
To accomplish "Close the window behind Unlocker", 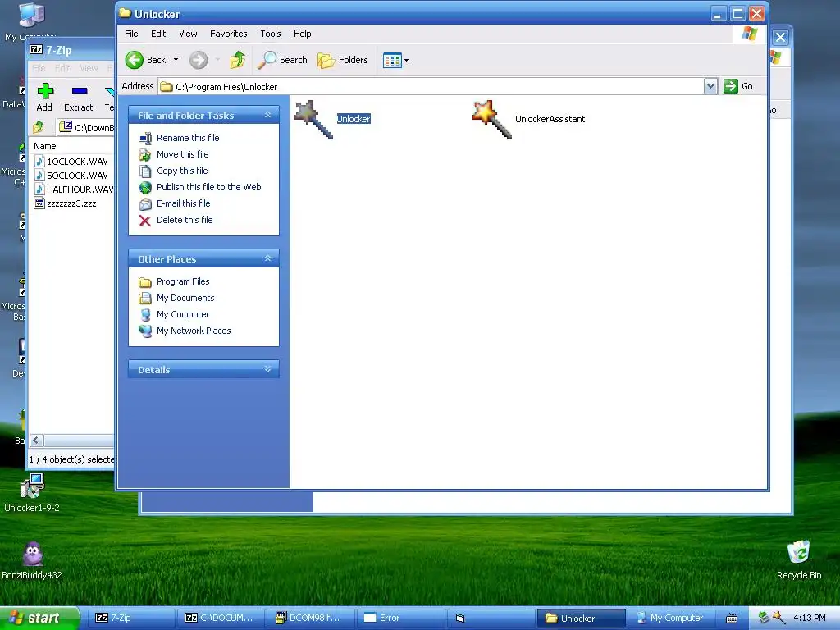I will coord(780,38).
